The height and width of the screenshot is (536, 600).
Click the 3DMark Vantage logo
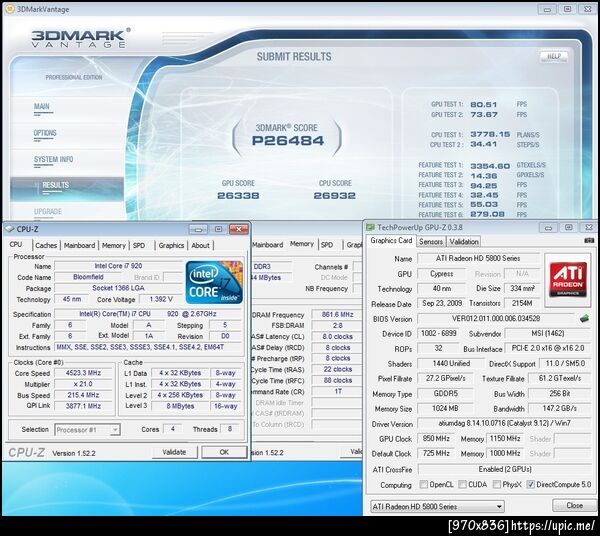tap(81, 38)
